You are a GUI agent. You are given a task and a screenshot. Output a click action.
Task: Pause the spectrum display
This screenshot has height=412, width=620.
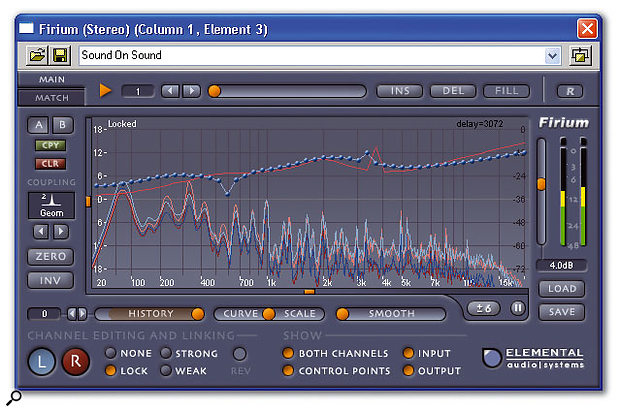(518, 308)
